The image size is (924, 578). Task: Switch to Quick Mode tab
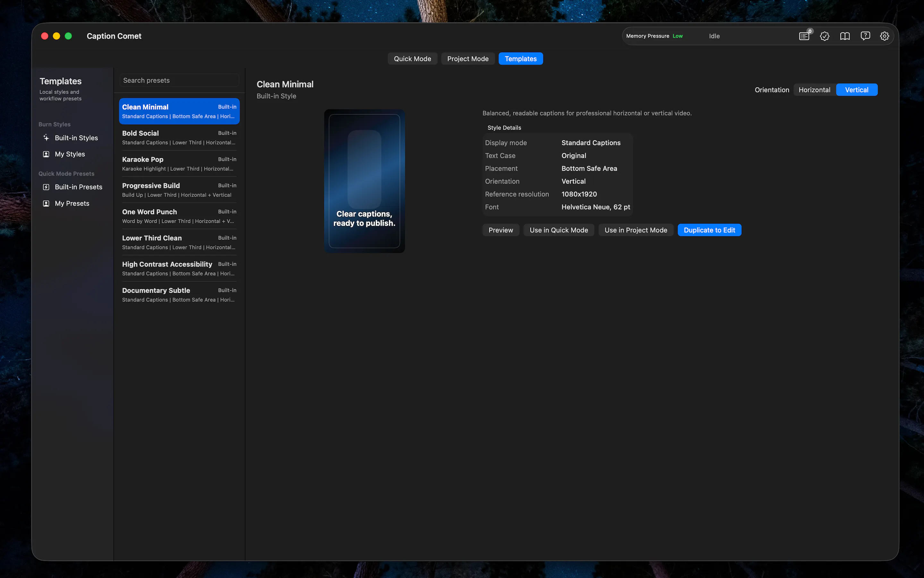point(412,59)
